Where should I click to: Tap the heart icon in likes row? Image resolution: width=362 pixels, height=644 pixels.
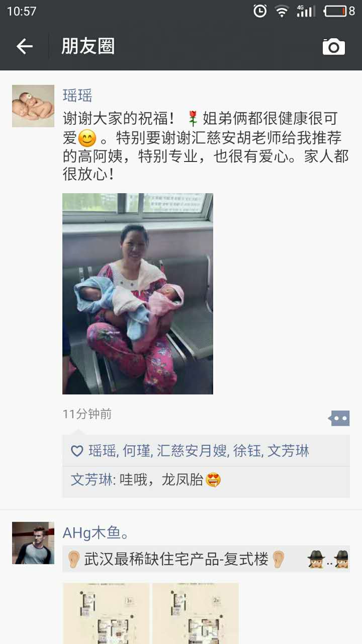[77, 451]
